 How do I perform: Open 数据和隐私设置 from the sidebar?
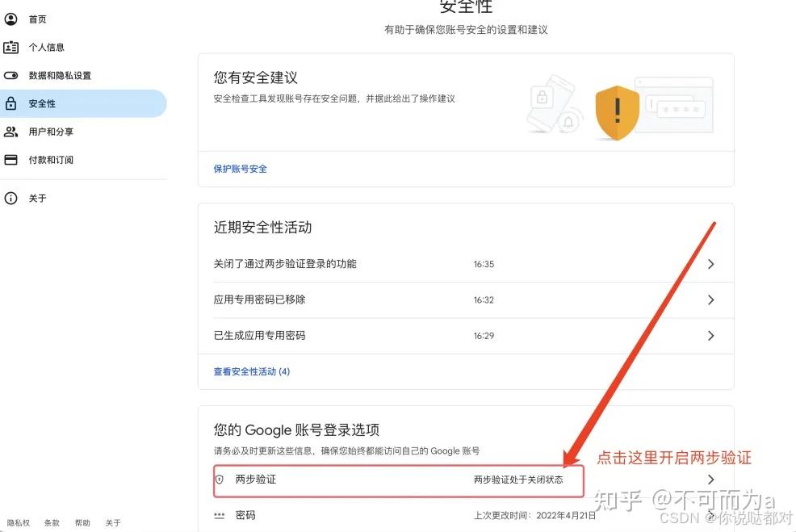(x=10, y=75)
